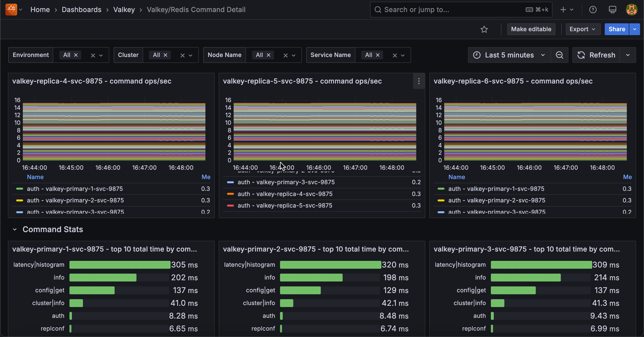644x337 pixels.
Task: Zoom out the time range with magnifier icon
Action: (560, 55)
